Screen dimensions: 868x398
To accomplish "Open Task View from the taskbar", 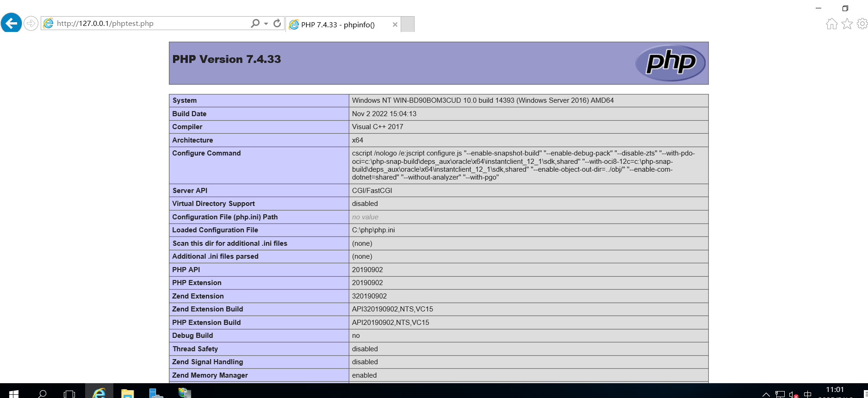I will click(x=69, y=393).
